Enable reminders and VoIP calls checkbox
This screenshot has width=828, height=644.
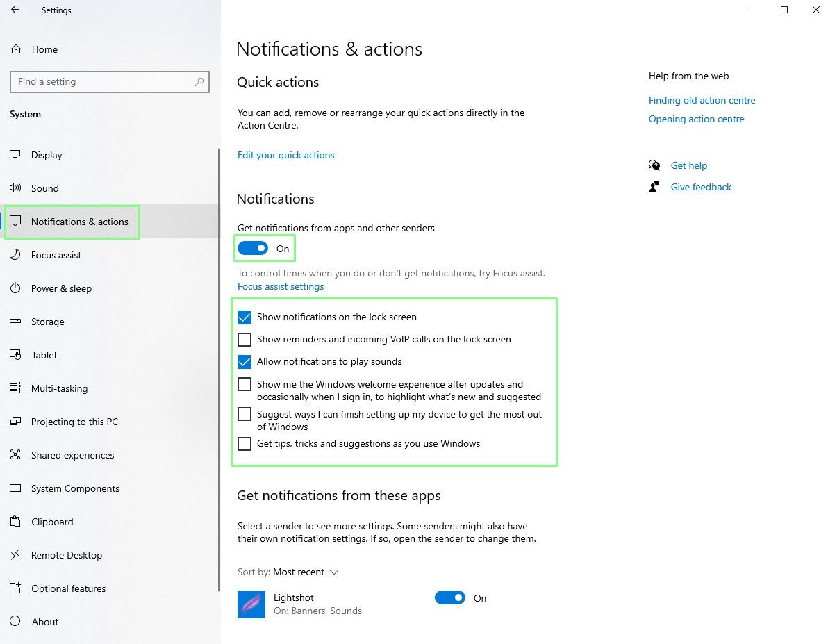tap(245, 340)
